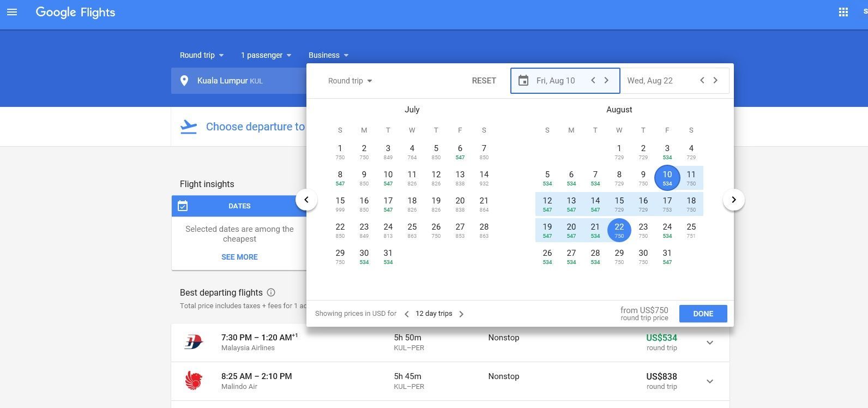Change Business cabin class dropdown
The height and width of the screenshot is (408, 868).
328,55
